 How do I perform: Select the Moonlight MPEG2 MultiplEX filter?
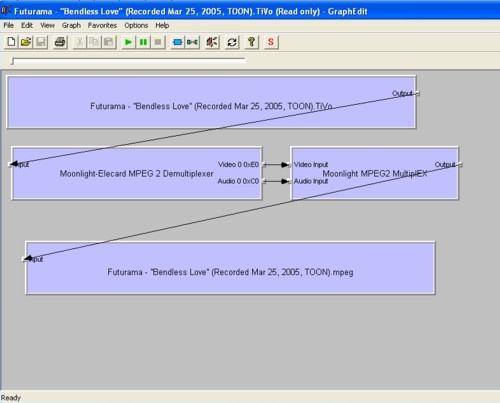click(x=374, y=174)
